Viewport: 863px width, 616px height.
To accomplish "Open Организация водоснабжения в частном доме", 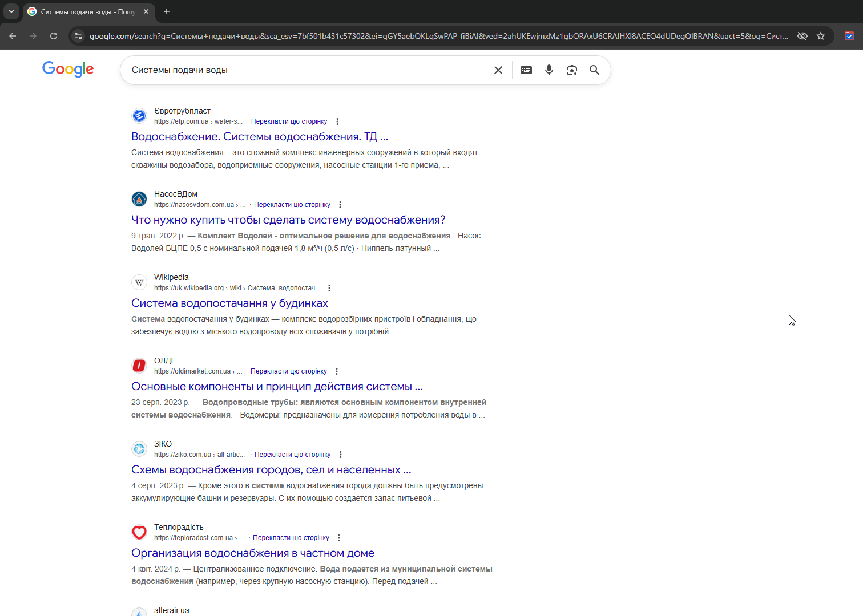I will 253,553.
